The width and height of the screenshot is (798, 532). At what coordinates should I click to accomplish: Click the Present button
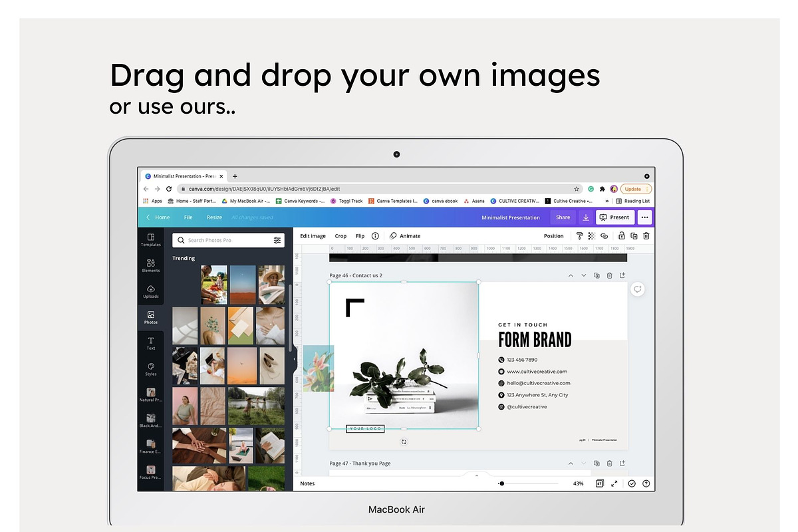614,217
